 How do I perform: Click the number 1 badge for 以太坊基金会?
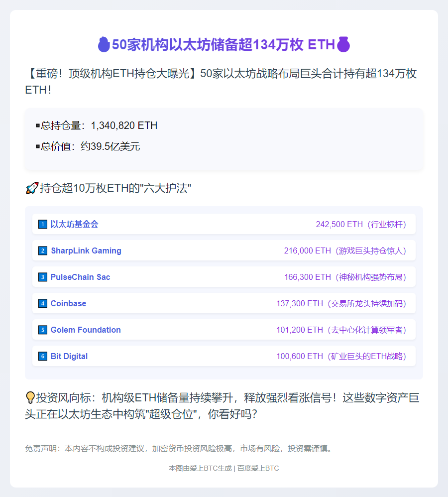coord(43,225)
